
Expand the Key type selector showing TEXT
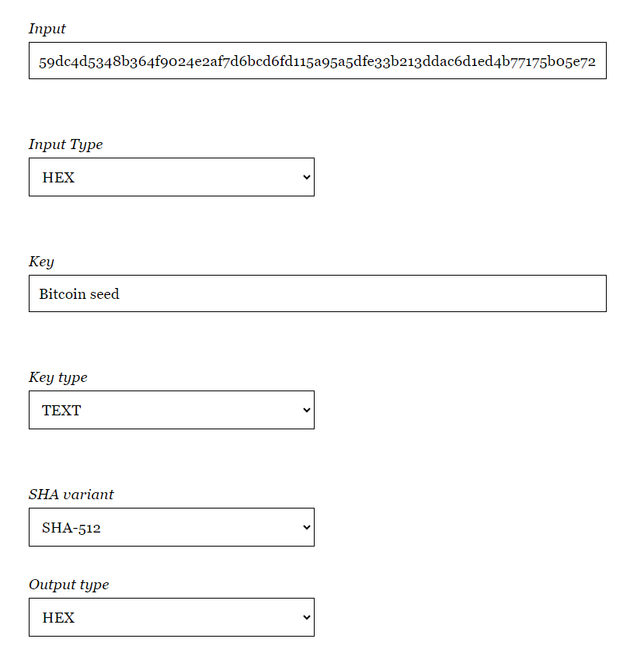coord(172,410)
